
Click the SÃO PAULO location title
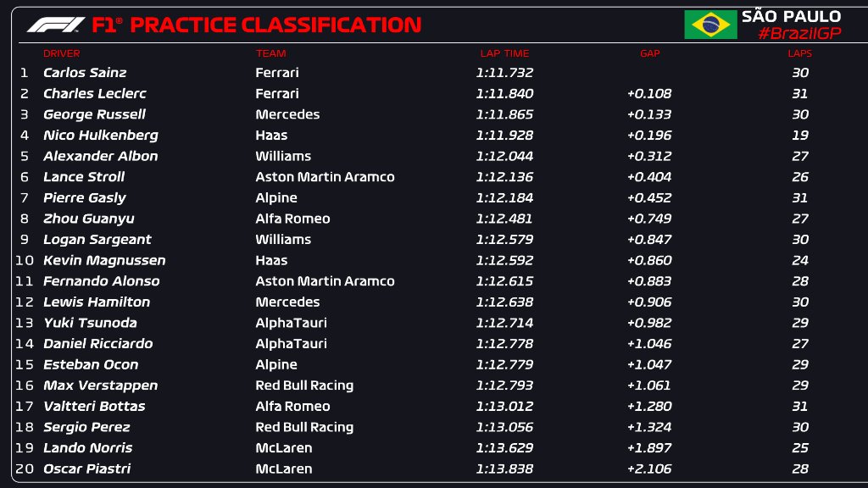pos(791,16)
